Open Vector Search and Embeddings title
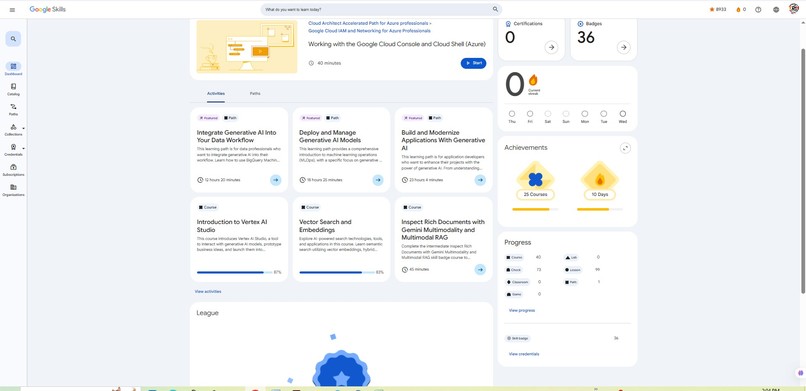806x391 pixels. [x=325, y=226]
